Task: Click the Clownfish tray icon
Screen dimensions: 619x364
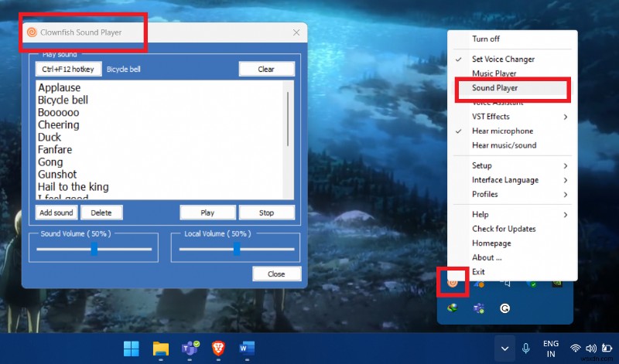Action: pos(453,282)
